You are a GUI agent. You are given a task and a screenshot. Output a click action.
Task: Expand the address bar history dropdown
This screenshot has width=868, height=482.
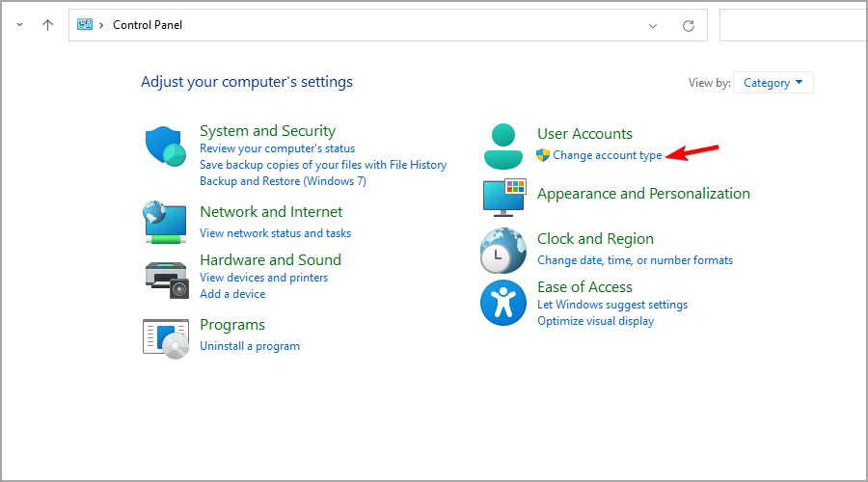[x=653, y=25]
